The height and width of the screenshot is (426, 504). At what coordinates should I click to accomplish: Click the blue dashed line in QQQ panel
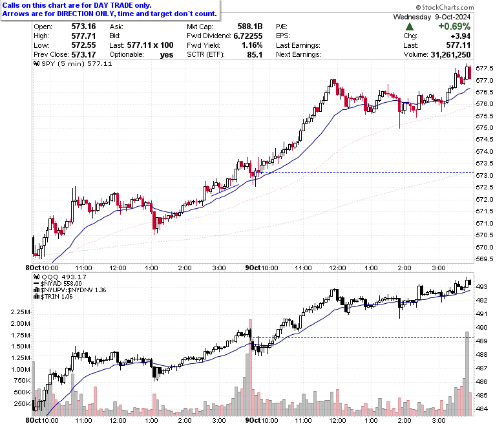(363, 337)
